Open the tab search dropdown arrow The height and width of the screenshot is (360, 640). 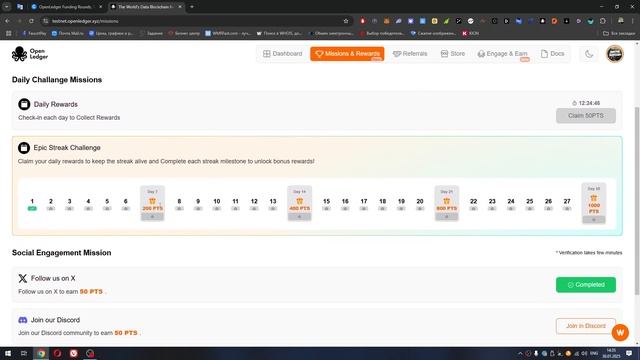[7, 7]
